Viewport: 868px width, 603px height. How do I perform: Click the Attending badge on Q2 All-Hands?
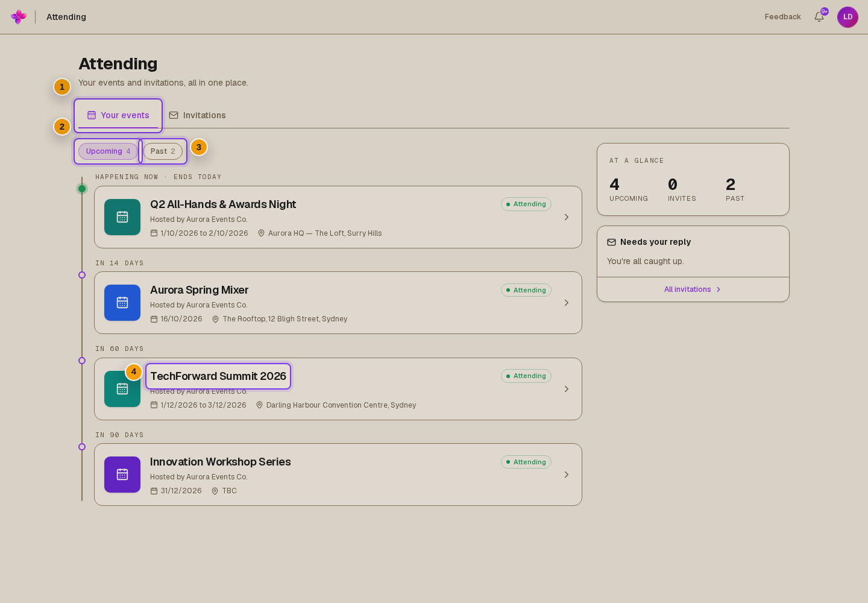526,204
